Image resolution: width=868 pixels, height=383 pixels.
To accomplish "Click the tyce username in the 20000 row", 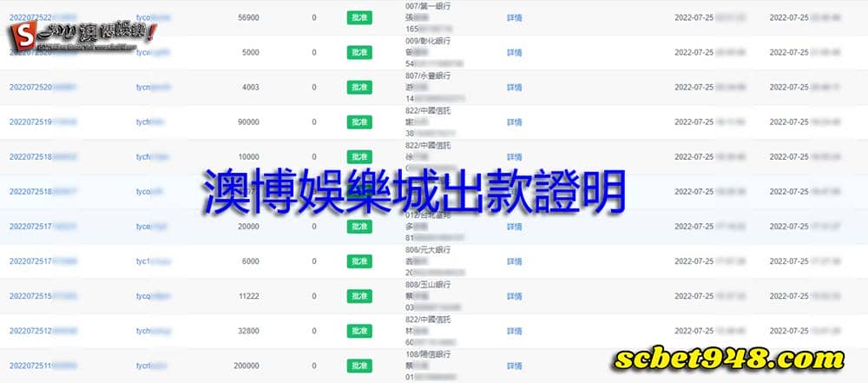I will coord(152,227).
